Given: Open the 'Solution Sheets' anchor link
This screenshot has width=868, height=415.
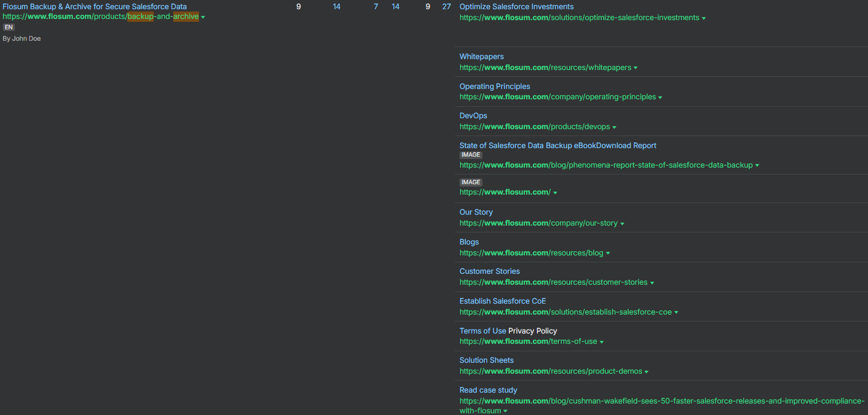Looking at the screenshot, I should click(486, 360).
